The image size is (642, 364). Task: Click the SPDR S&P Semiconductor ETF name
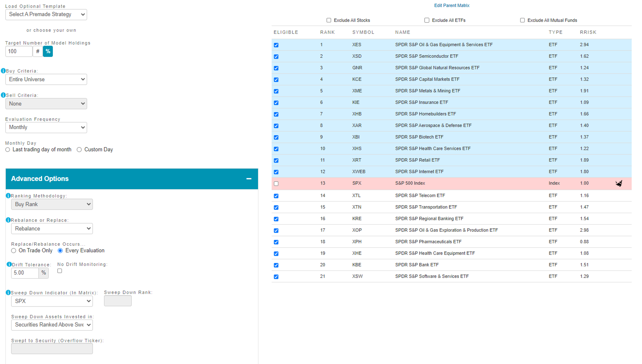(427, 56)
